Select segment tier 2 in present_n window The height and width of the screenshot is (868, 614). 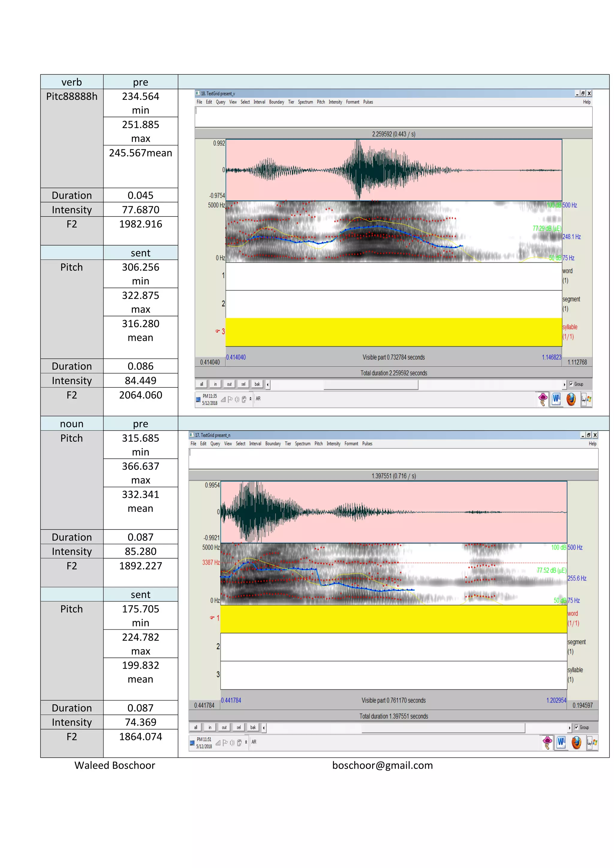click(394, 647)
